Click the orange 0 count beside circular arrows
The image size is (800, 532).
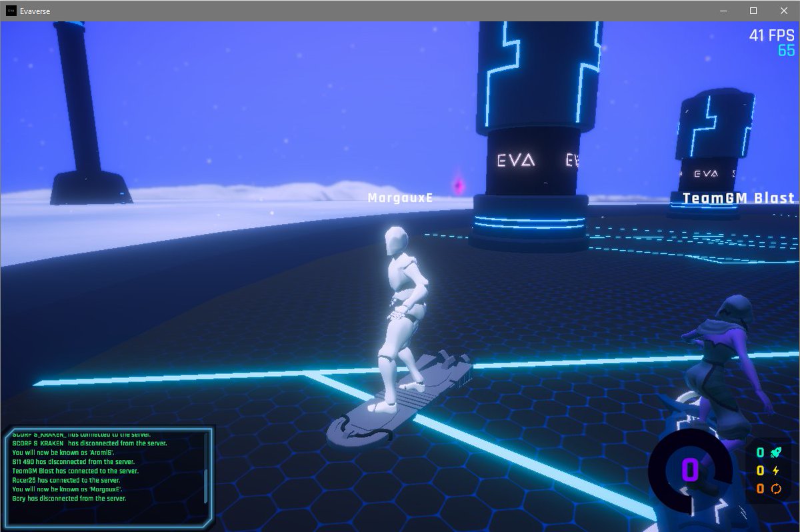[x=760, y=489]
